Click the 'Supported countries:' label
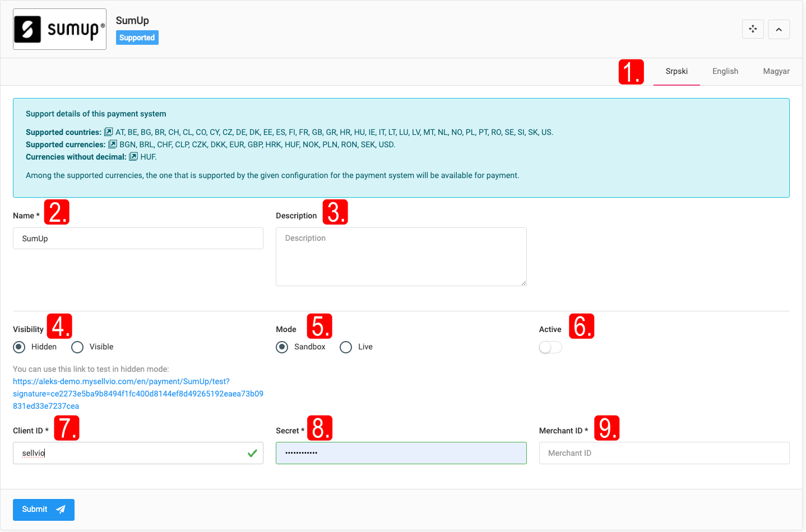 pyautogui.click(x=63, y=132)
